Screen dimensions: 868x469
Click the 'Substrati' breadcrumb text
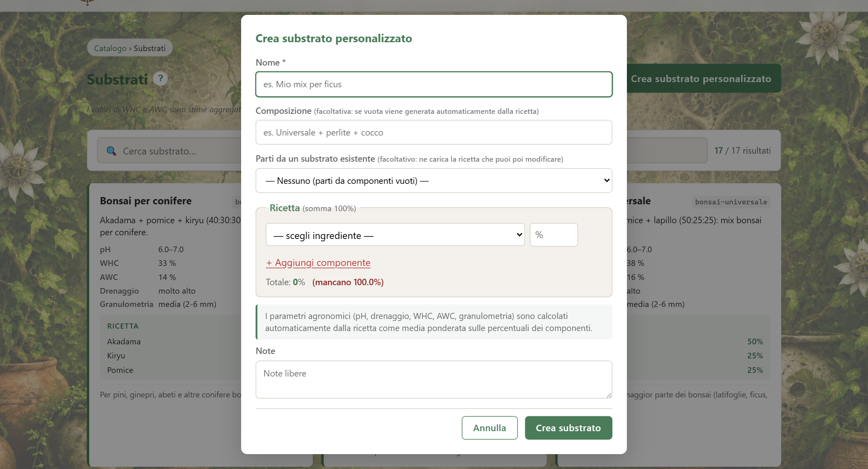(x=149, y=48)
